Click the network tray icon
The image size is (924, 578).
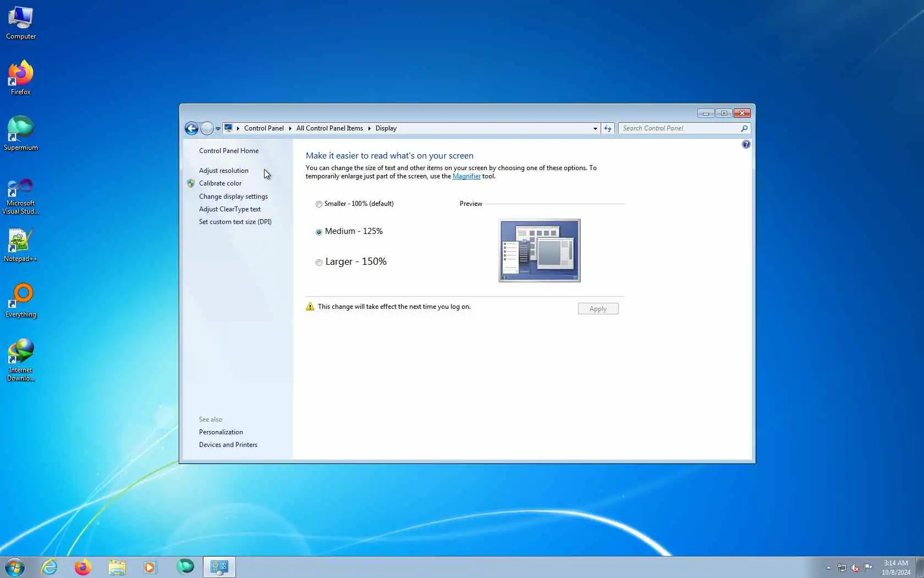842,568
